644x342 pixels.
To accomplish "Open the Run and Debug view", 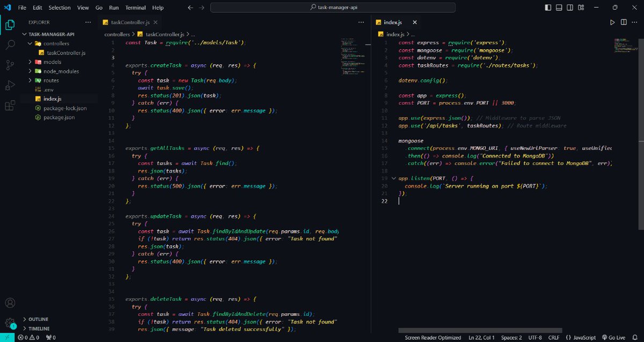I will click(10, 86).
